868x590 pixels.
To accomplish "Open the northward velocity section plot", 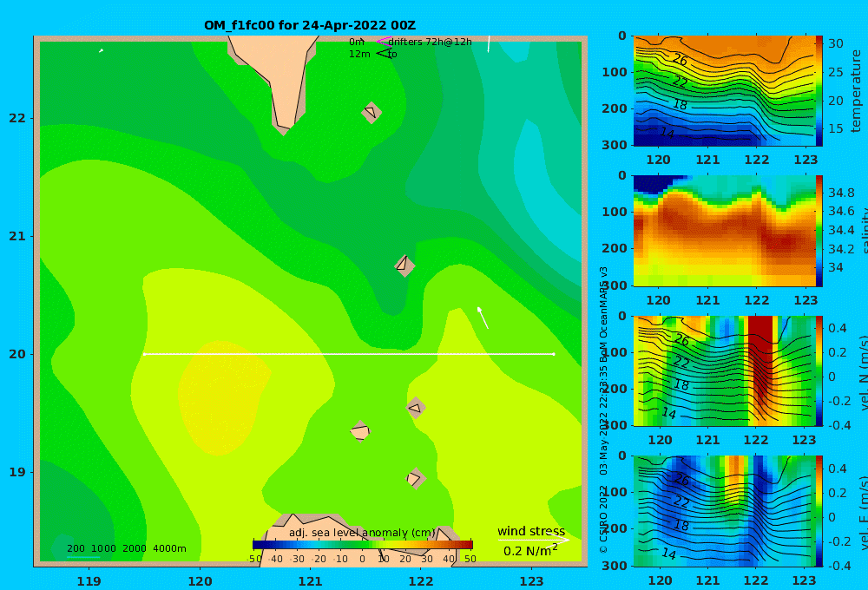I will point(724,370).
